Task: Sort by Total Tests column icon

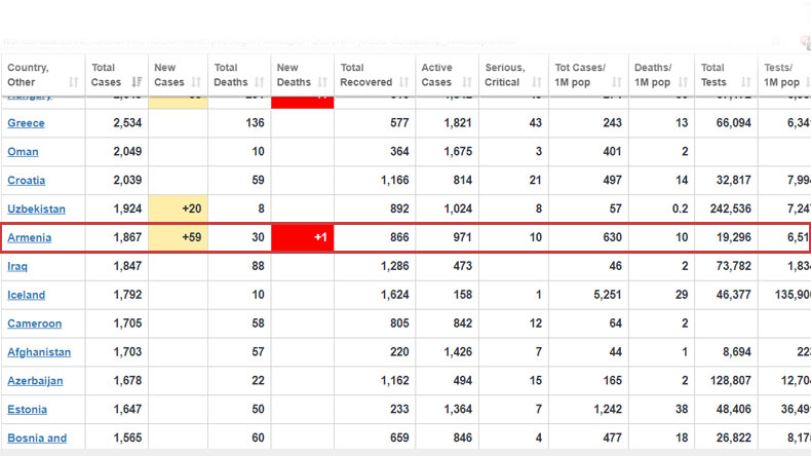Action: click(746, 82)
